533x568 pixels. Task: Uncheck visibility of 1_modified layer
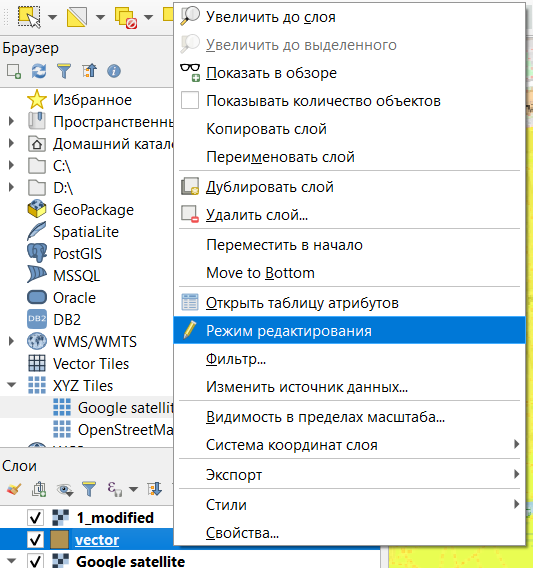click(x=36, y=517)
